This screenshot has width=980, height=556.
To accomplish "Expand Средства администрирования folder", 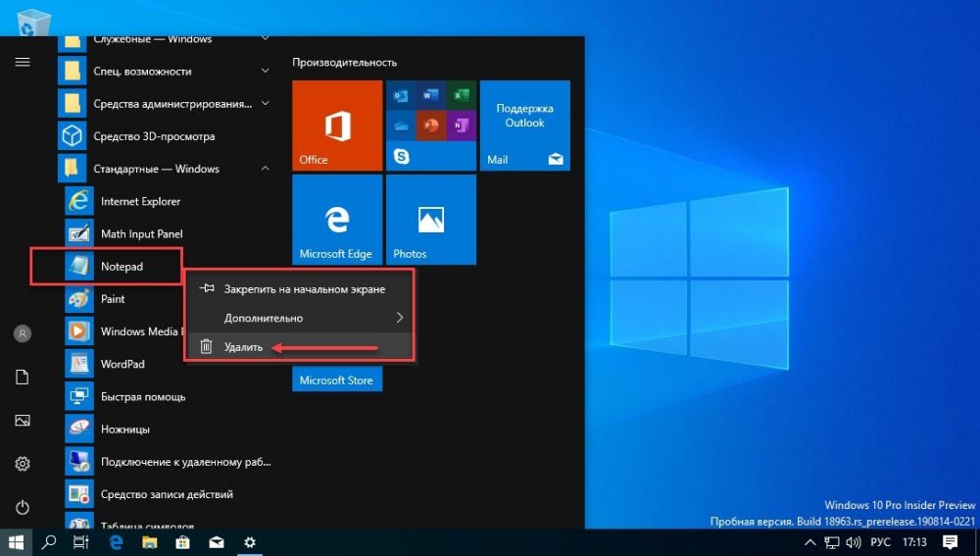I will click(x=166, y=104).
